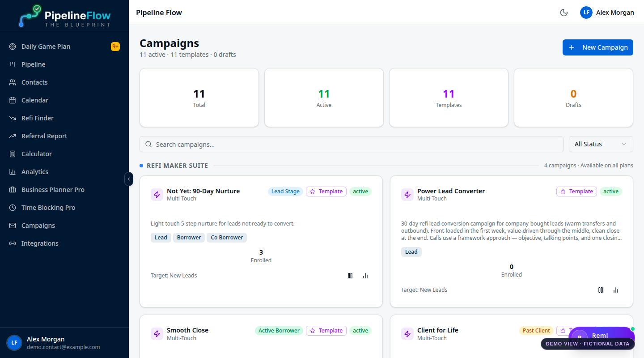Image resolution: width=644 pixels, height=358 pixels.
Task: Open Time Blocking Pro
Action: (x=64, y=208)
